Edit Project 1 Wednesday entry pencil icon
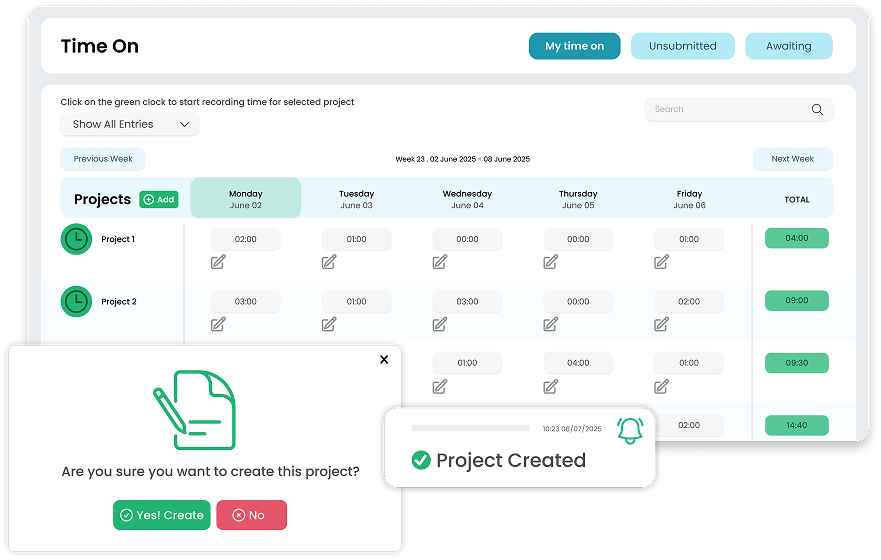This screenshot has height=560, width=881. point(439,262)
